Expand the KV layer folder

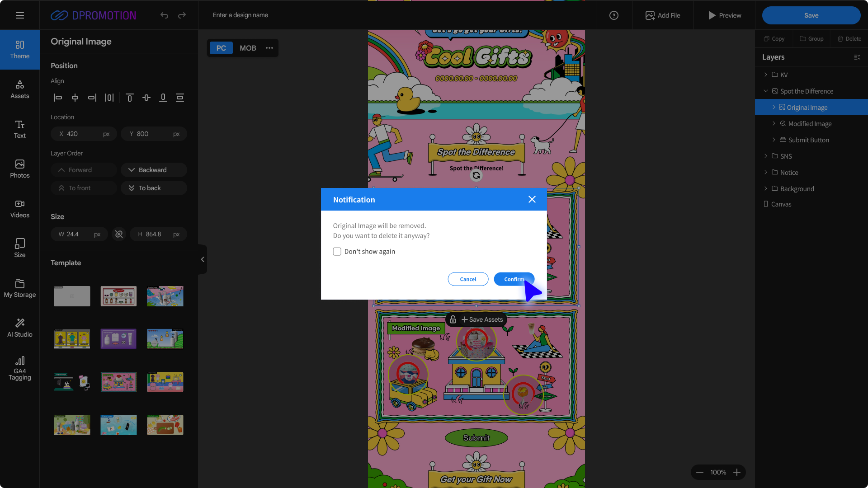[x=766, y=75]
